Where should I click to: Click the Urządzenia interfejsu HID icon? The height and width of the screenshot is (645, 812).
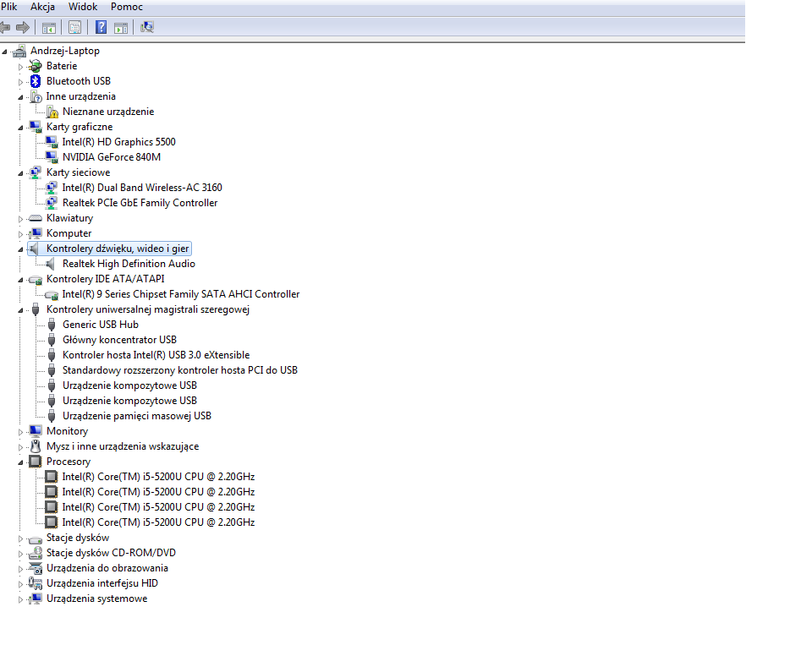click(36, 583)
